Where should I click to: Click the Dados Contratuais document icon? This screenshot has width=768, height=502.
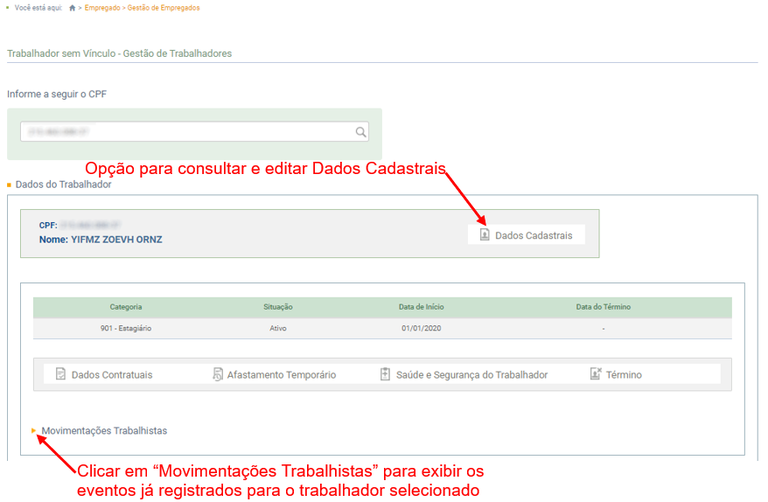[60, 374]
